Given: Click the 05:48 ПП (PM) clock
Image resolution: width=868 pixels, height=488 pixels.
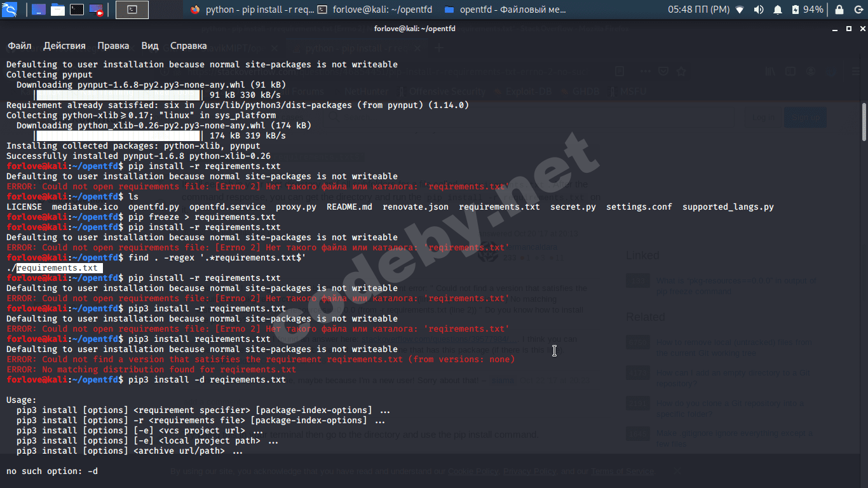Looking at the screenshot, I should 698,10.
